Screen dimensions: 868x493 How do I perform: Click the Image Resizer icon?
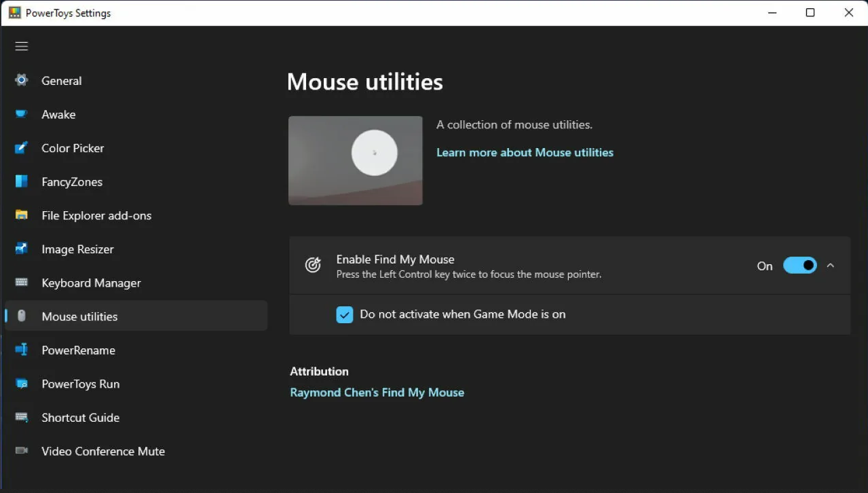pyautogui.click(x=22, y=249)
